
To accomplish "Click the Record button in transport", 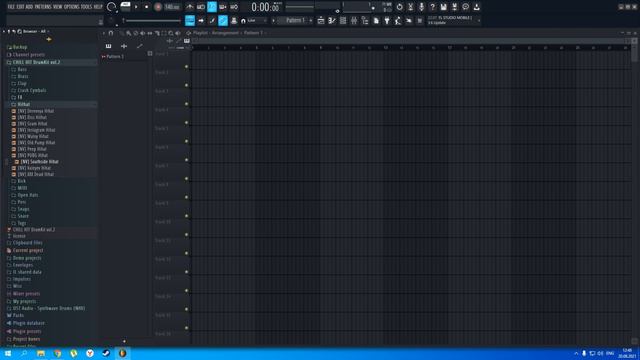I will click(158, 7).
